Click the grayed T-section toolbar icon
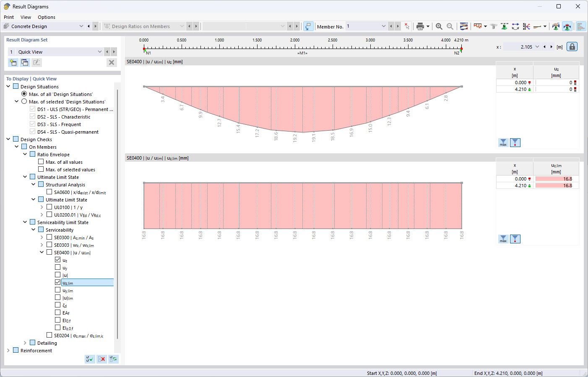The width and height of the screenshot is (588, 377). point(494,26)
